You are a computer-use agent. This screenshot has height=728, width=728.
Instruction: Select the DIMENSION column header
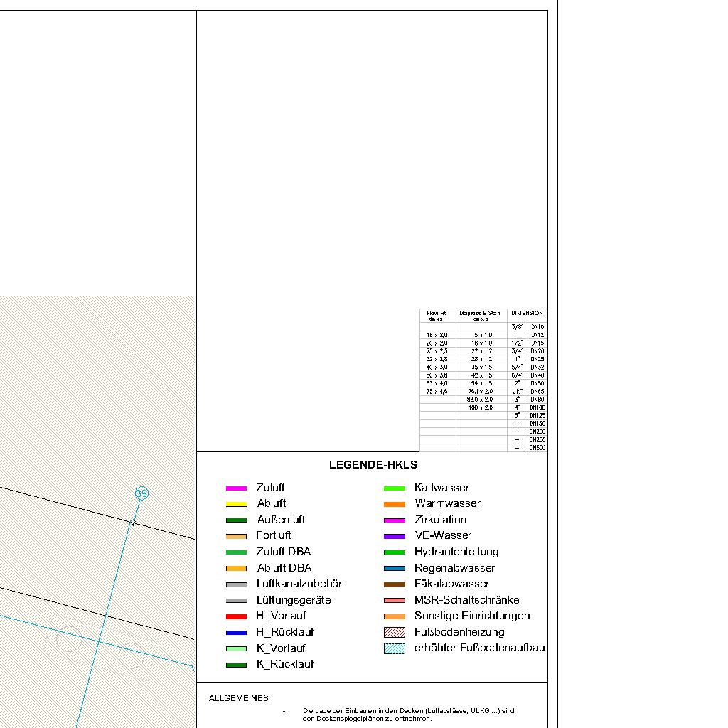(527, 313)
